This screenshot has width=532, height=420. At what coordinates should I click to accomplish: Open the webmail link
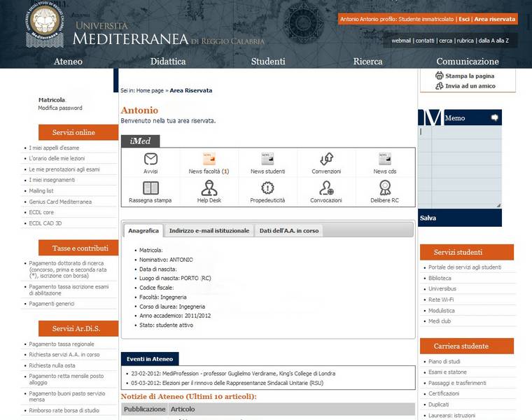pyautogui.click(x=401, y=41)
